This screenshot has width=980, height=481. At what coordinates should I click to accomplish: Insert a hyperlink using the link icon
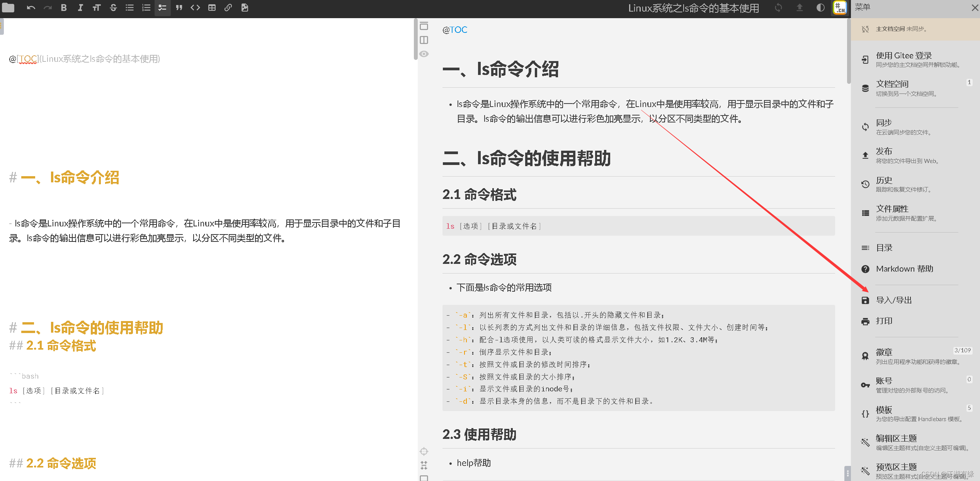[228, 8]
